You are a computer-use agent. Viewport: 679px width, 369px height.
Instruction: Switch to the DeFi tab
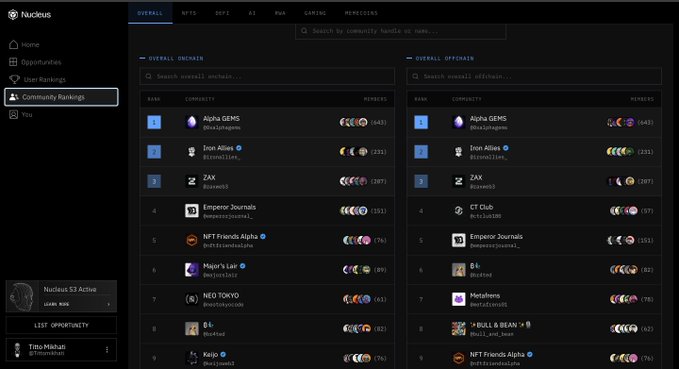222,13
